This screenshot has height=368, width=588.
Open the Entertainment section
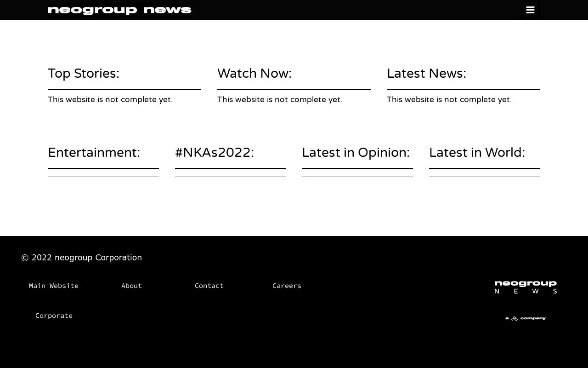[94, 152]
